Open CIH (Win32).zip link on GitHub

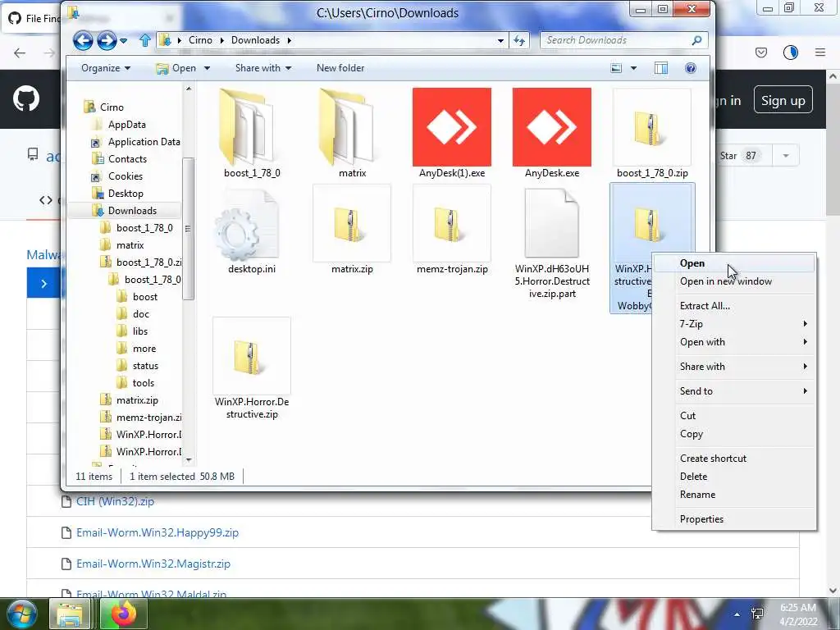point(115,501)
